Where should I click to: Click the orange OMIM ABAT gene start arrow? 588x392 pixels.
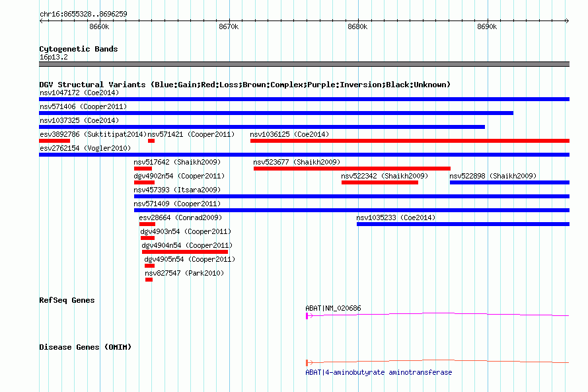coord(309,363)
